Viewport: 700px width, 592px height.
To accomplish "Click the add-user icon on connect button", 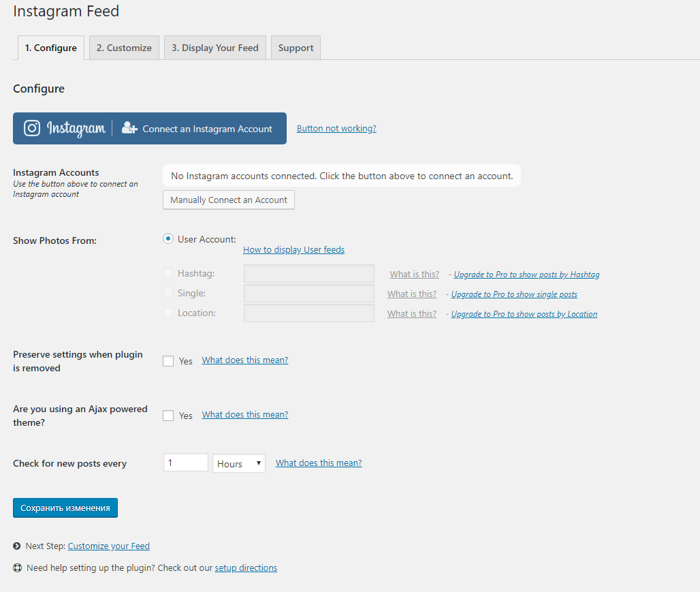I will click(129, 128).
